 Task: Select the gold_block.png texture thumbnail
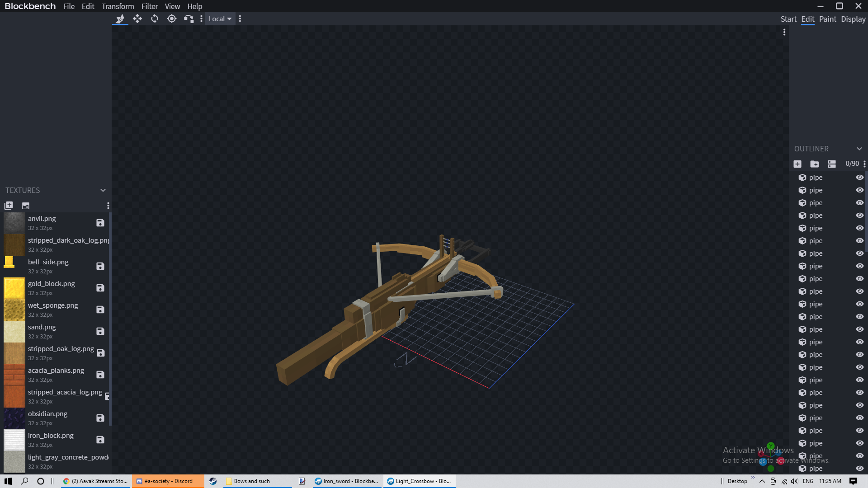[14, 288]
